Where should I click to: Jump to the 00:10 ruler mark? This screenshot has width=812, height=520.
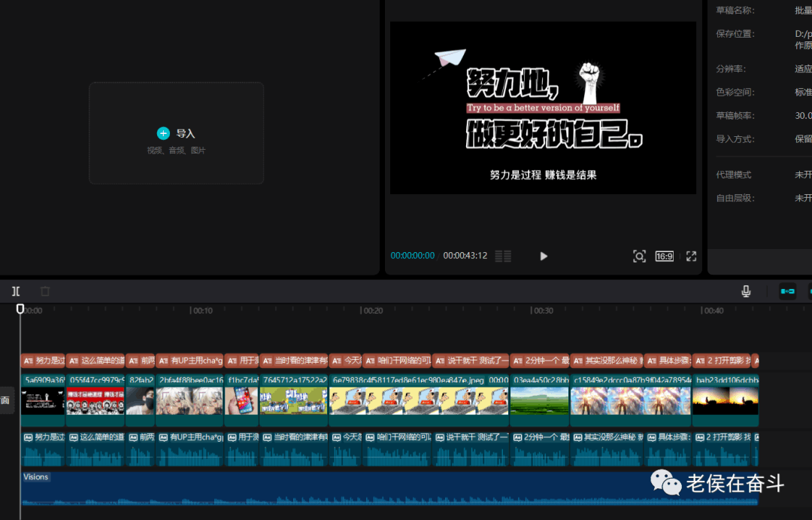[x=201, y=311]
